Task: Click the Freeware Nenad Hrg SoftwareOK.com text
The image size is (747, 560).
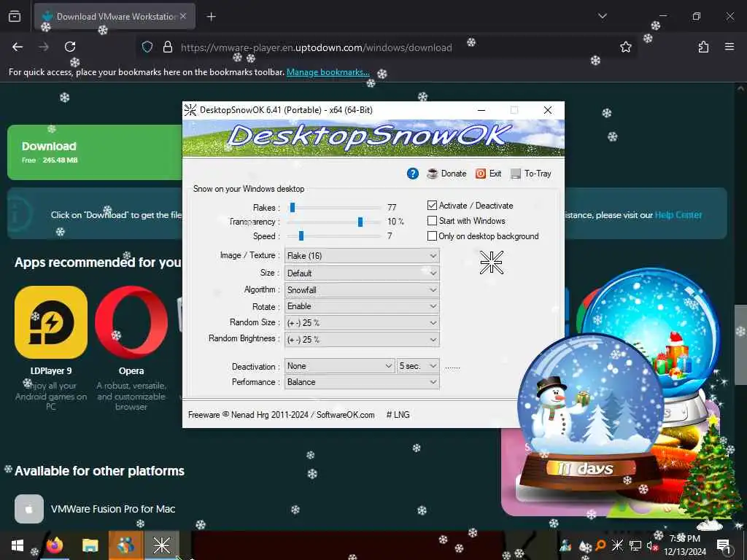Action: 281,415
